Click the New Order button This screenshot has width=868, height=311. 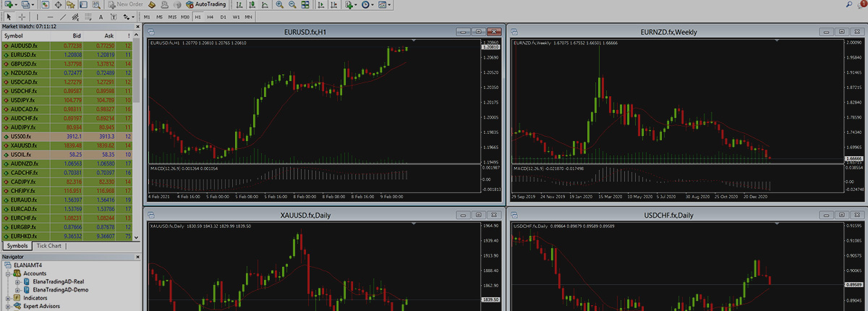point(125,4)
